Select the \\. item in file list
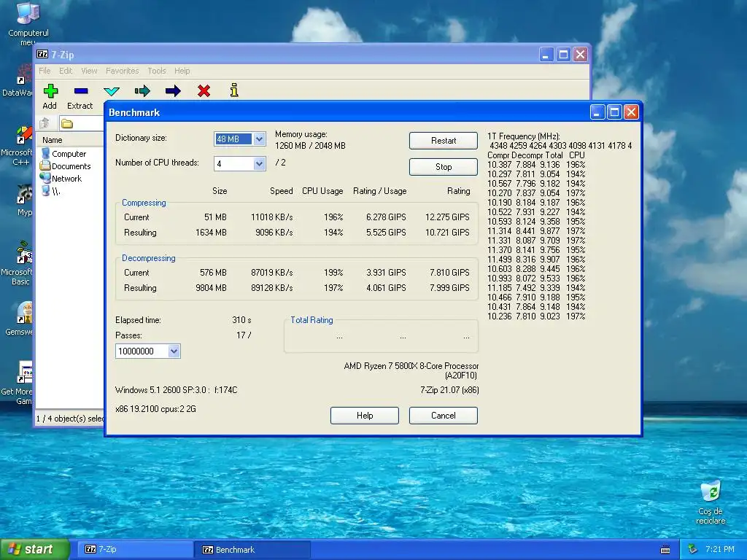 pos(50,192)
